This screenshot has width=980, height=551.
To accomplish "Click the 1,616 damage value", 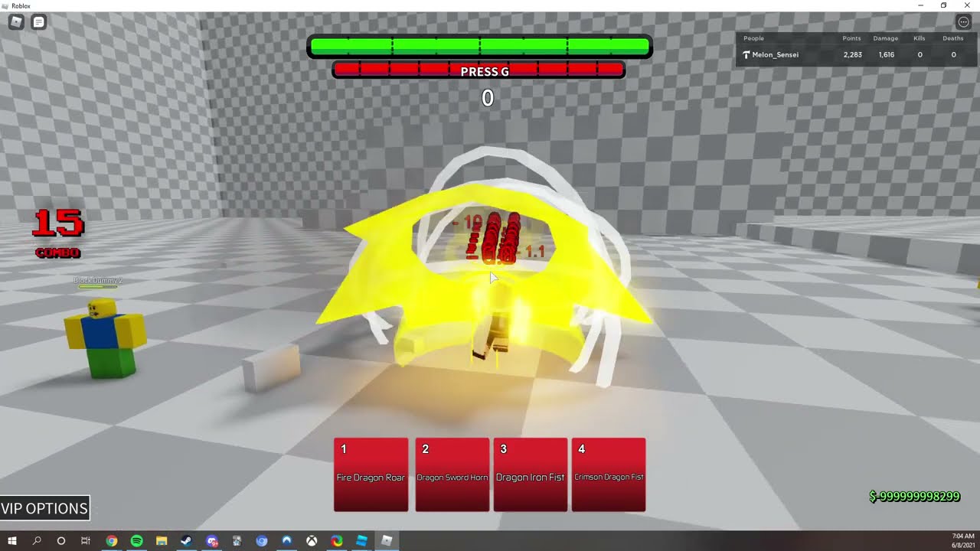I will point(886,55).
